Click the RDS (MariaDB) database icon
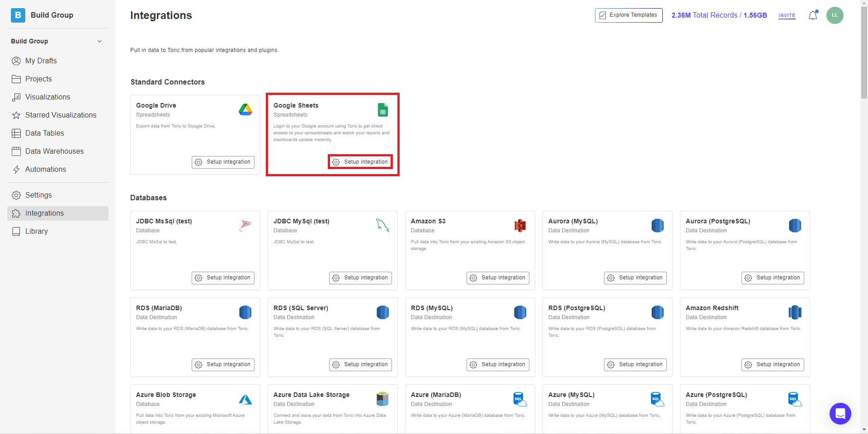 click(245, 312)
